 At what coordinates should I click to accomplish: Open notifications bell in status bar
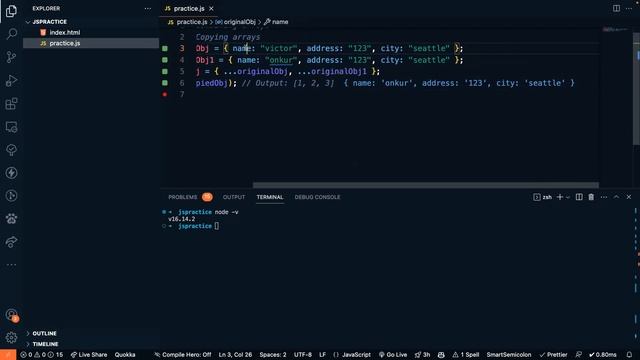tap(629, 355)
